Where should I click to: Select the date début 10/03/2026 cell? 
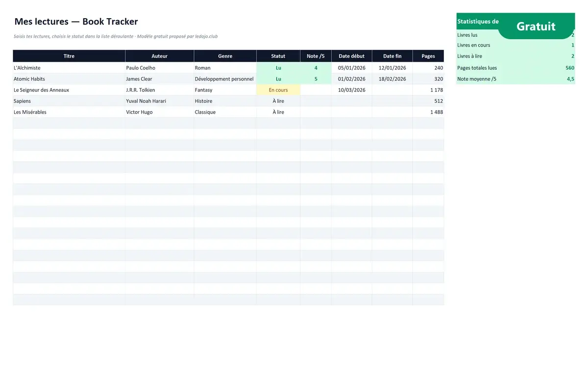click(x=352, y=90)
